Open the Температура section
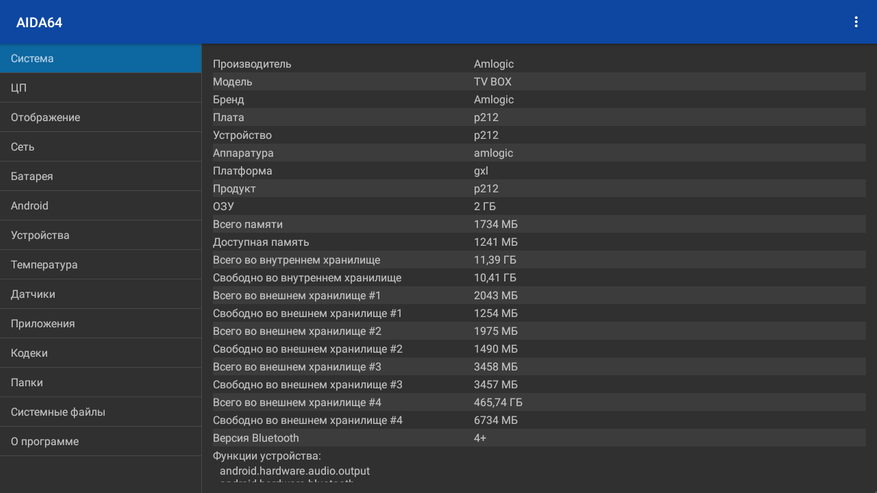The image size is (877, 493). pos(101,265)
